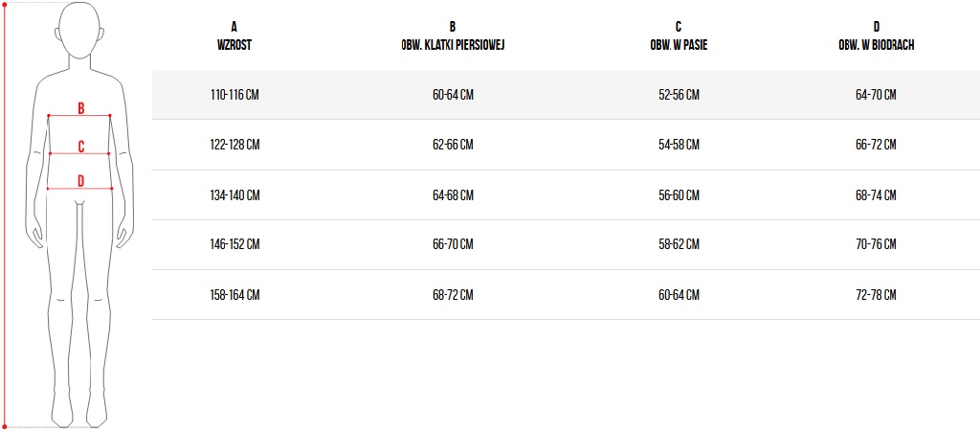Click the 158-164 CM height cell
980x433 pixels.
coord(234,295)
